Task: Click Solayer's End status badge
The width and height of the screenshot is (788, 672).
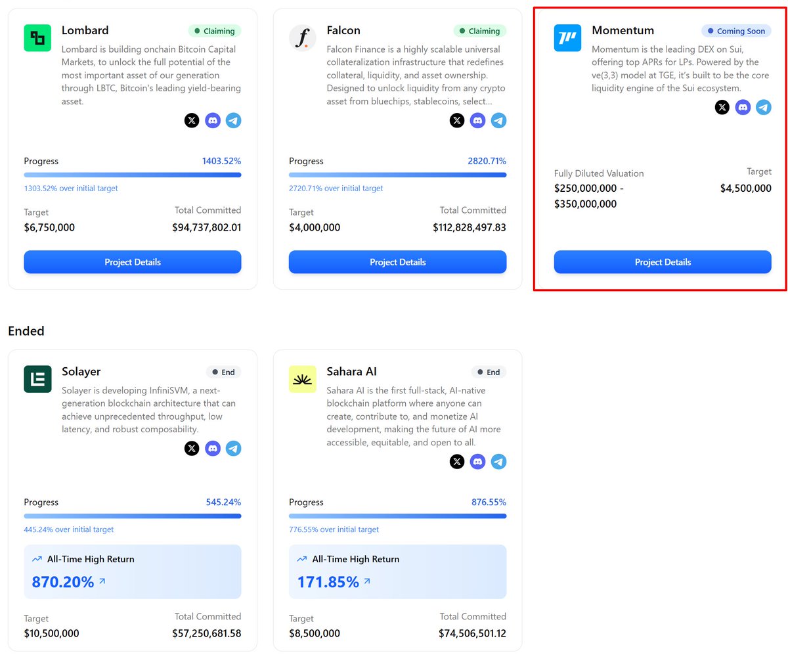Action: pyautogui.click(x=223, y=372)
